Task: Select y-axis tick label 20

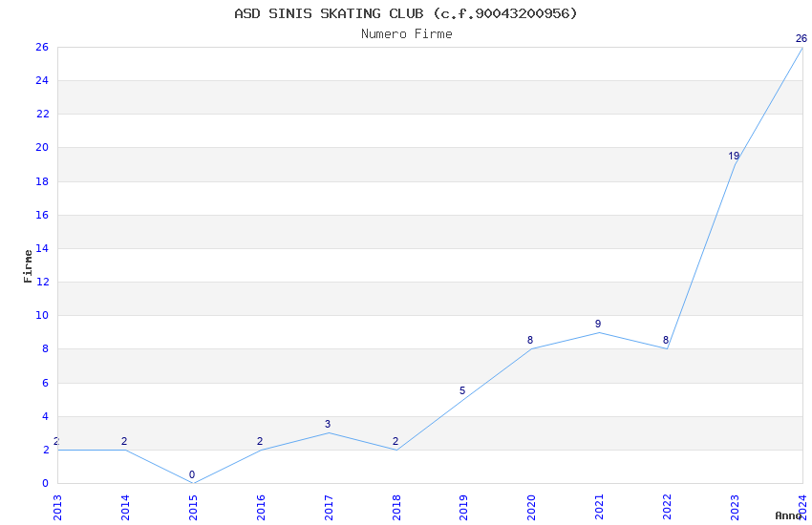Action: (42, 147)
